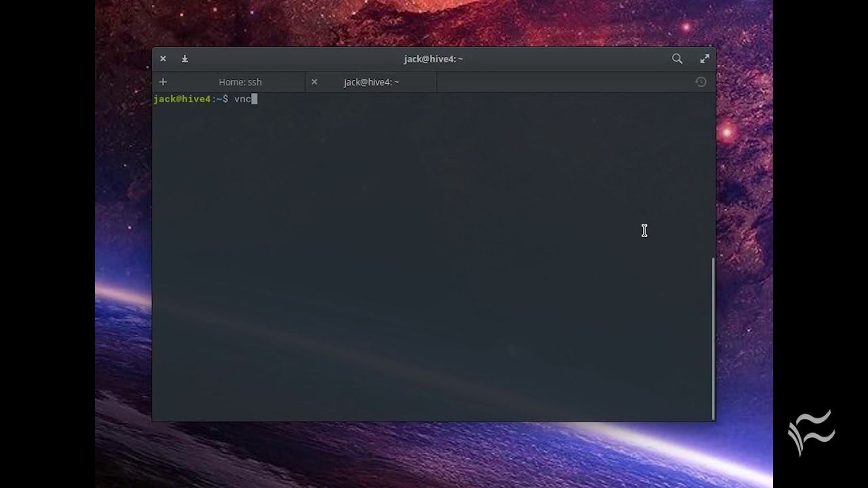Viewport: 868px width, 488px height.
Task: Add a new tab with the plus icon
Action: click(x=163, y=82)
